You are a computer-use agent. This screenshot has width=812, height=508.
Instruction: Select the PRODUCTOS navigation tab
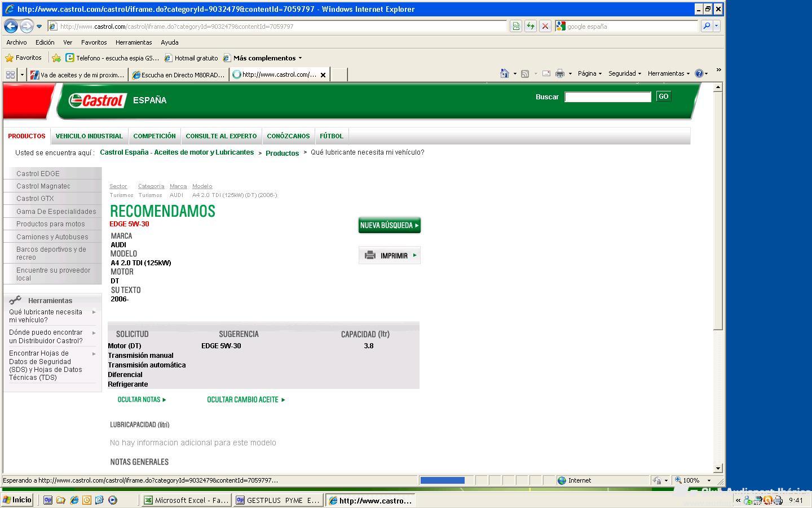27,136
